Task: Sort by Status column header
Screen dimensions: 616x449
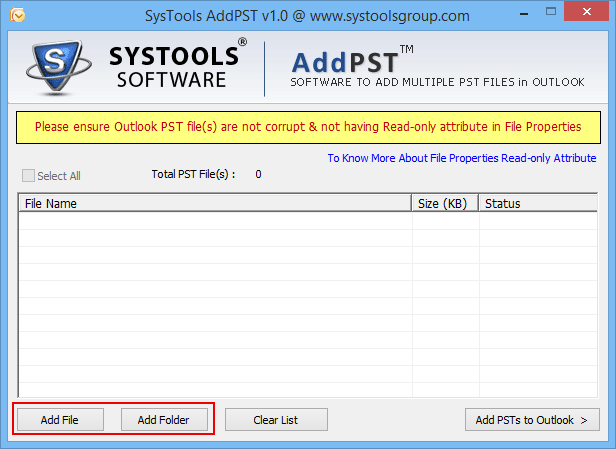Action: (538, 203)
